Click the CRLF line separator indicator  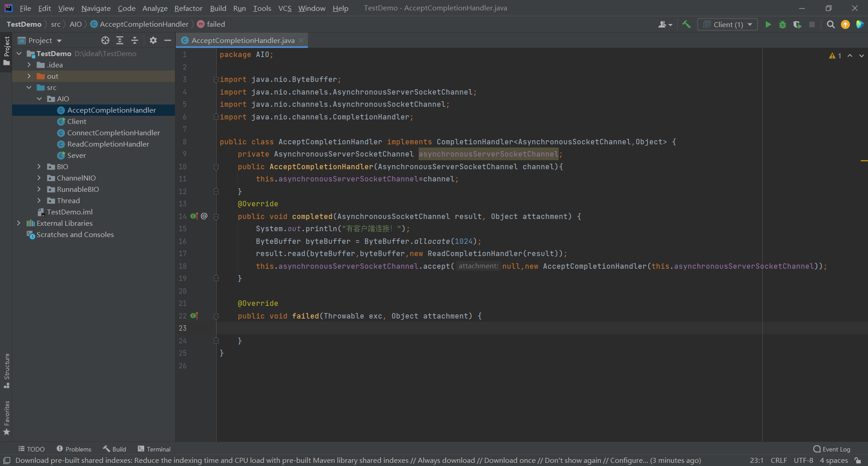[778, 461]
